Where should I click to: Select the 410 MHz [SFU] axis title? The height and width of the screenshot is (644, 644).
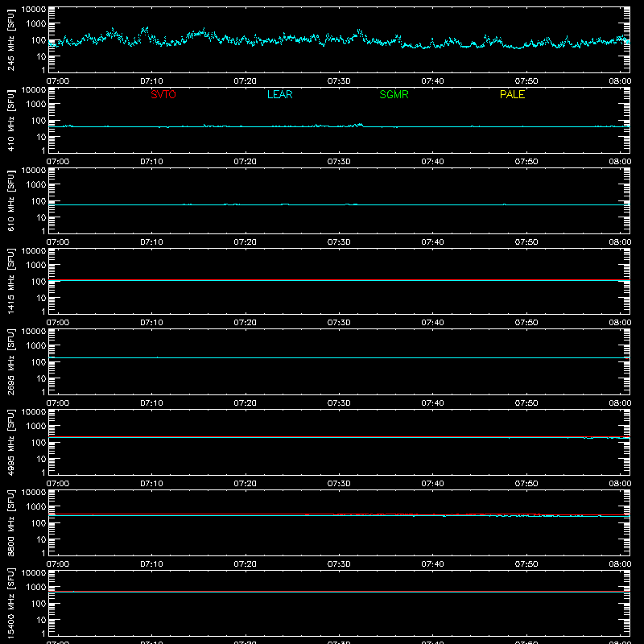[x=10, y=120]
